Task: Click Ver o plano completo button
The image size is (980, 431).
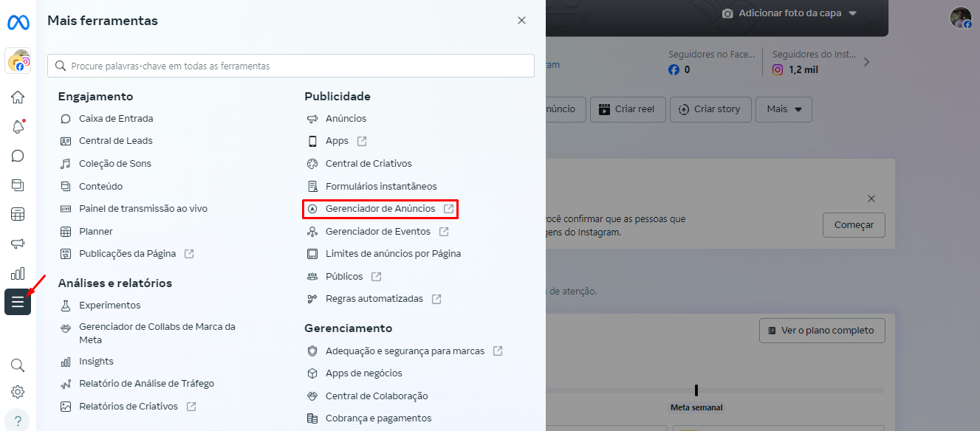Action: click(x=822, y=331)
